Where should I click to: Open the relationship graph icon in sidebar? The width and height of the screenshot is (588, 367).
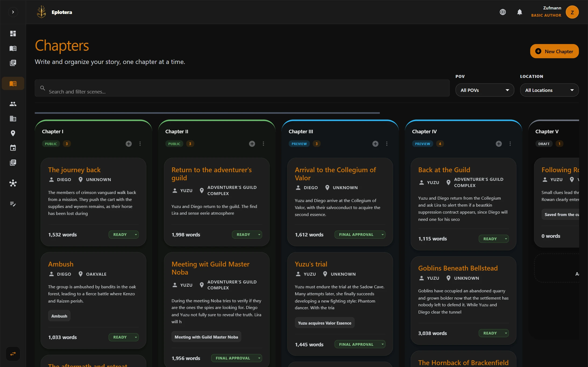13,183
